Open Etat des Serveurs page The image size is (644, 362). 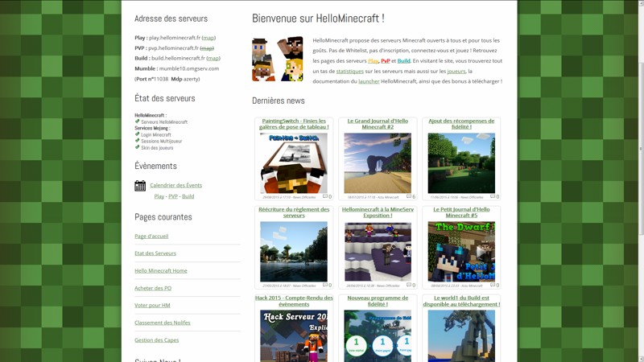[x=155, y=253]
